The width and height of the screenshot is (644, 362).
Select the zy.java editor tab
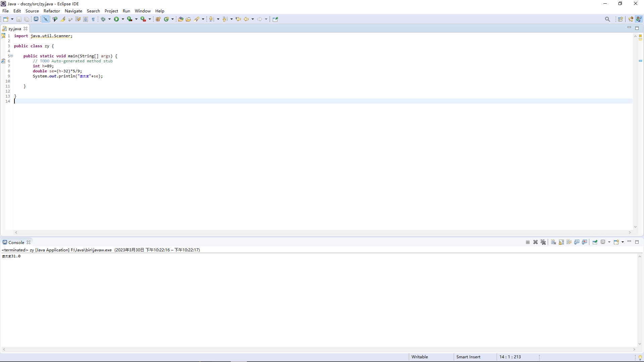tap(15, 29)
